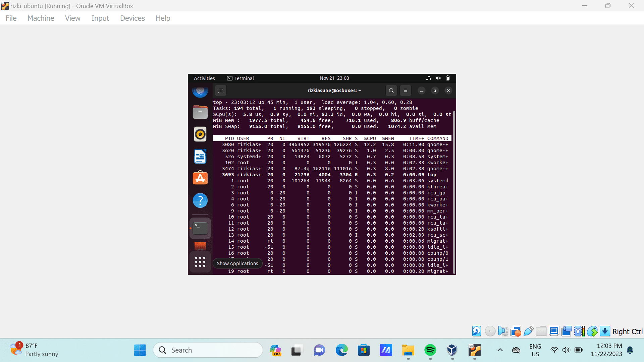644x362 pixels.
Task: Open the weather widget showing 87°F
Action: (34, 350)
